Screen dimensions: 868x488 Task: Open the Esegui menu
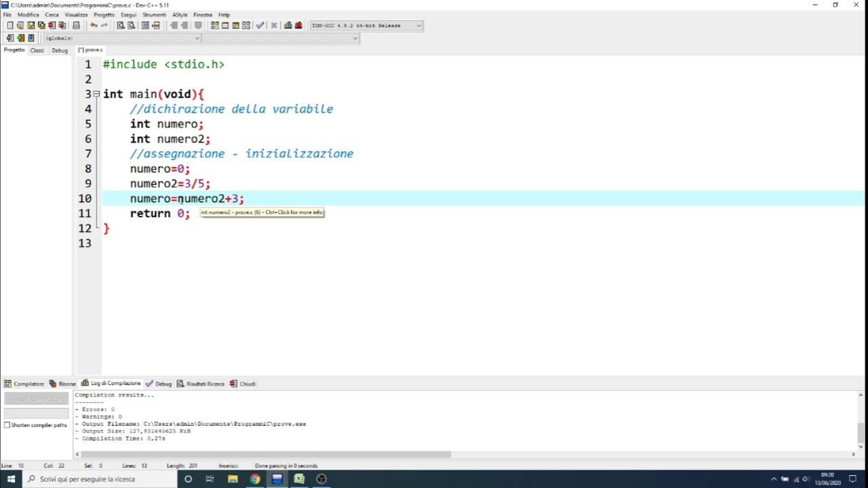point(128,15)
